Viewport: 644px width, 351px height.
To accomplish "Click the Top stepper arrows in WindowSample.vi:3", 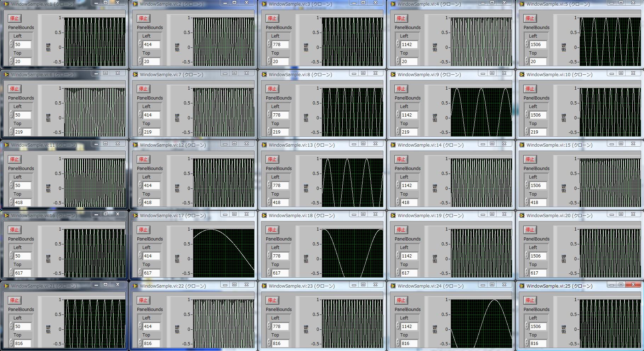I will click(x=269, y=61).
